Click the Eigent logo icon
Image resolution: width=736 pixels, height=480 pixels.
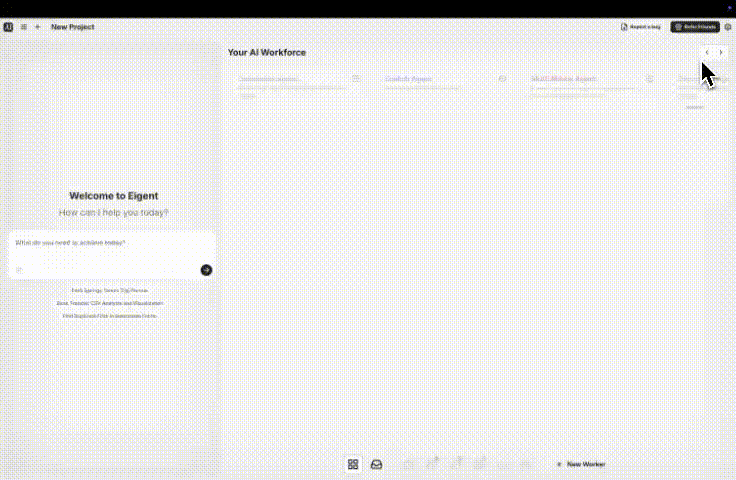pyautogui.click(x=8, y=27)
